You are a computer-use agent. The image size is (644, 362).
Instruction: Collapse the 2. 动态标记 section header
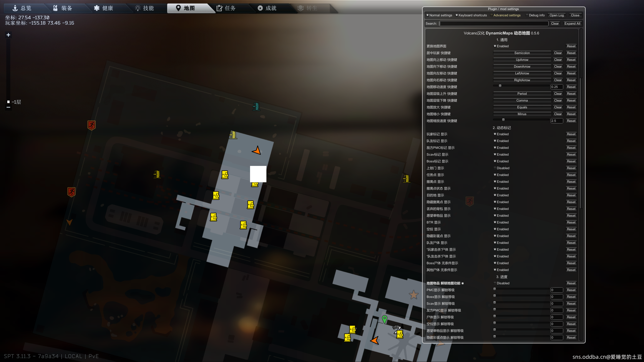(x=502, y=128)
